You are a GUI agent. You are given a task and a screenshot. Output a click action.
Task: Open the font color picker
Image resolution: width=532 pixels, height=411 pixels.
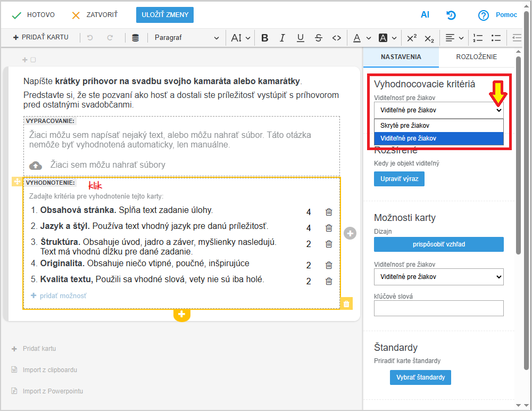pos(360,38)
